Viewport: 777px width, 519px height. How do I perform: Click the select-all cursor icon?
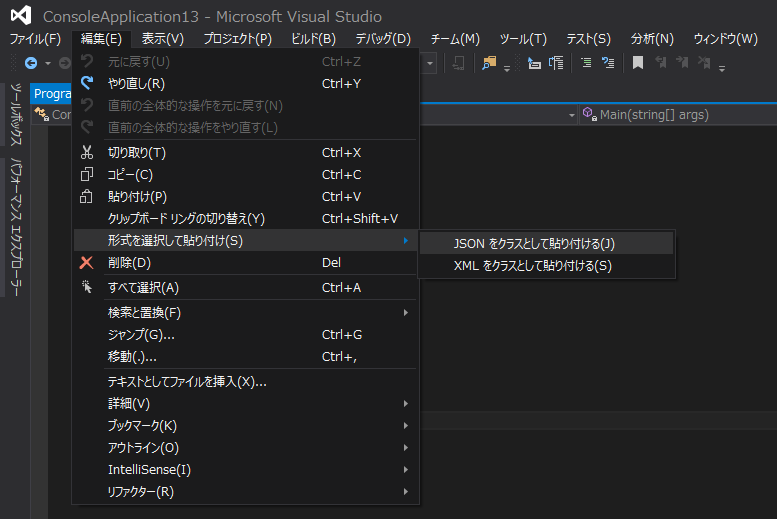tap(87, 287)
